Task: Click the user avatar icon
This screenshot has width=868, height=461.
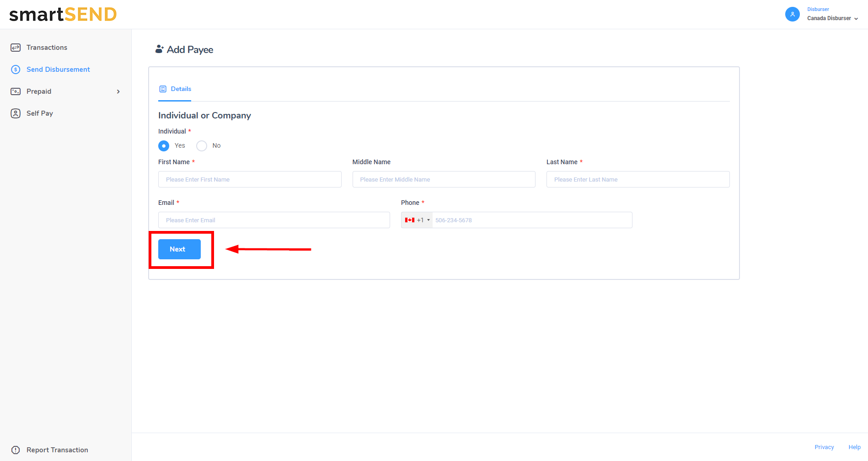Action: coord(792,14)
